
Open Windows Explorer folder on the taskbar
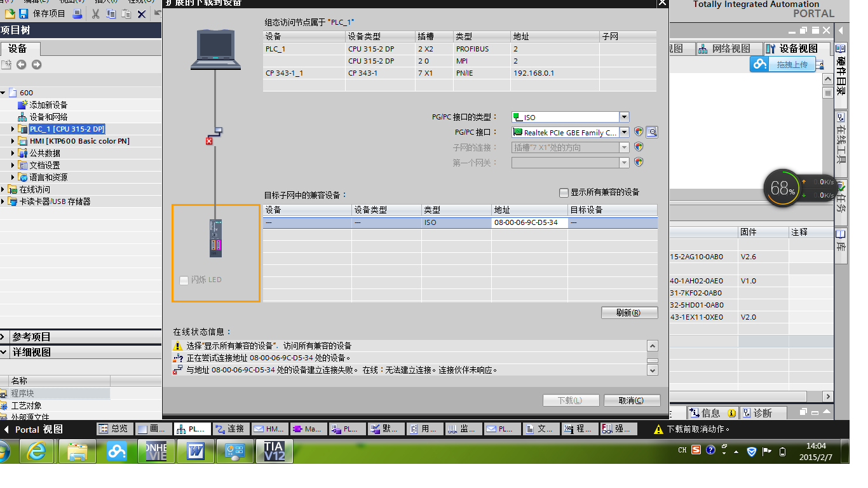point(77,451)
